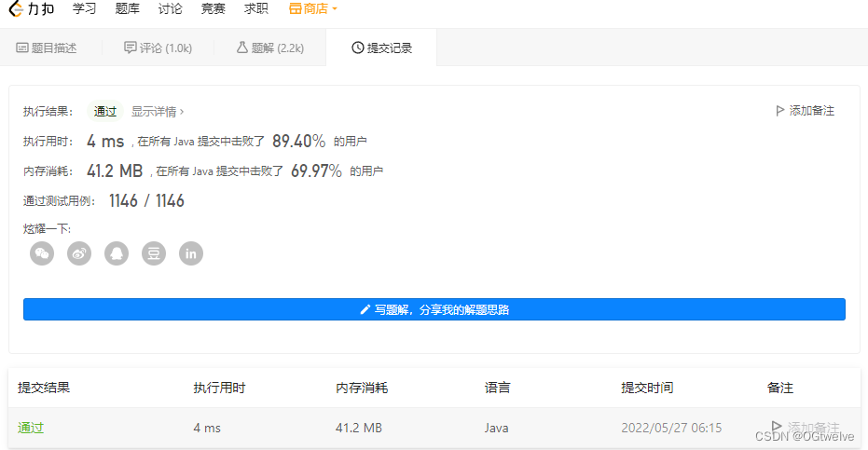This screenshot has width=868, height=450.
Task: Open the 通过 submission link in table
Action: tap(31, 428)
